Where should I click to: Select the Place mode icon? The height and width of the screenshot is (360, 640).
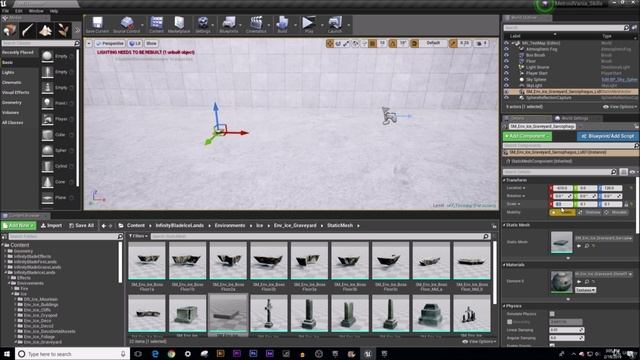pos(9,30)
